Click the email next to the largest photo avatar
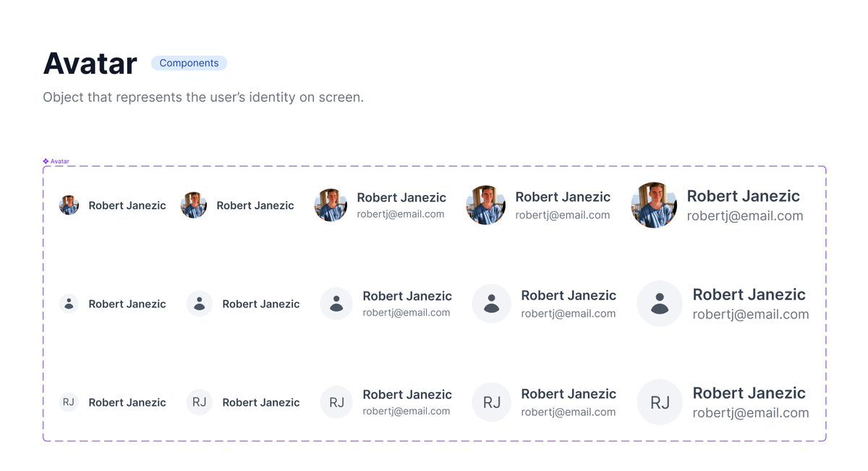The height and width of the screenshot is (471, 868). point(744,216)
